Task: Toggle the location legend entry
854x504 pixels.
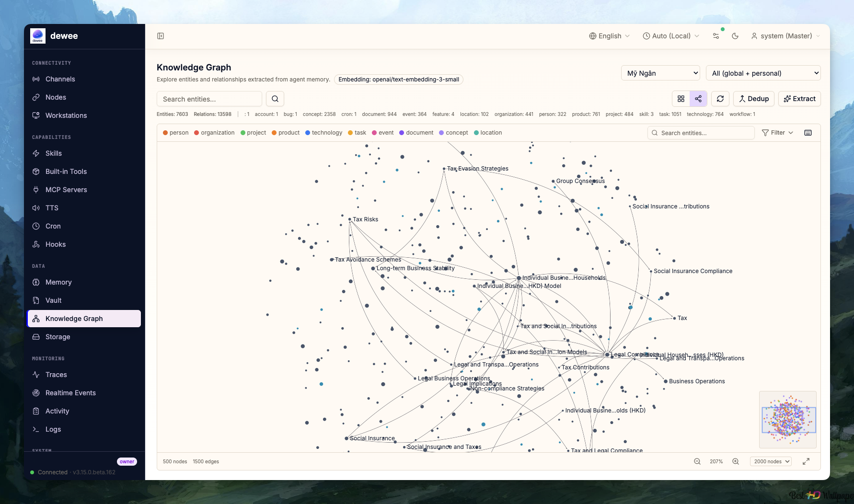Action: [488, 133]
